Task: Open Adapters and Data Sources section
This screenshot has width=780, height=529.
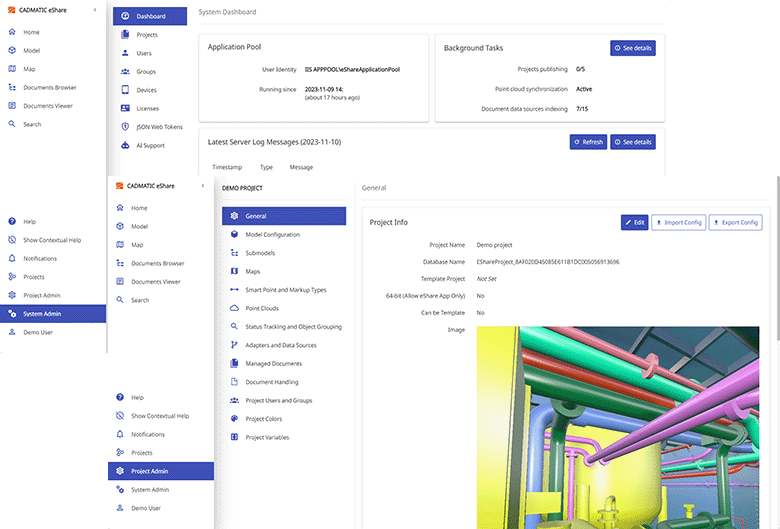Action: point(280,345)
